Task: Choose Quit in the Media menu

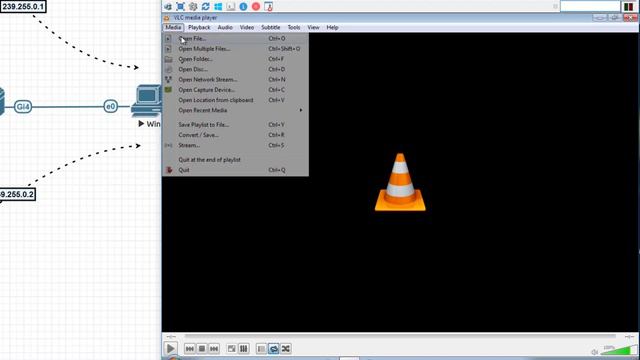Action: (236, 170)
